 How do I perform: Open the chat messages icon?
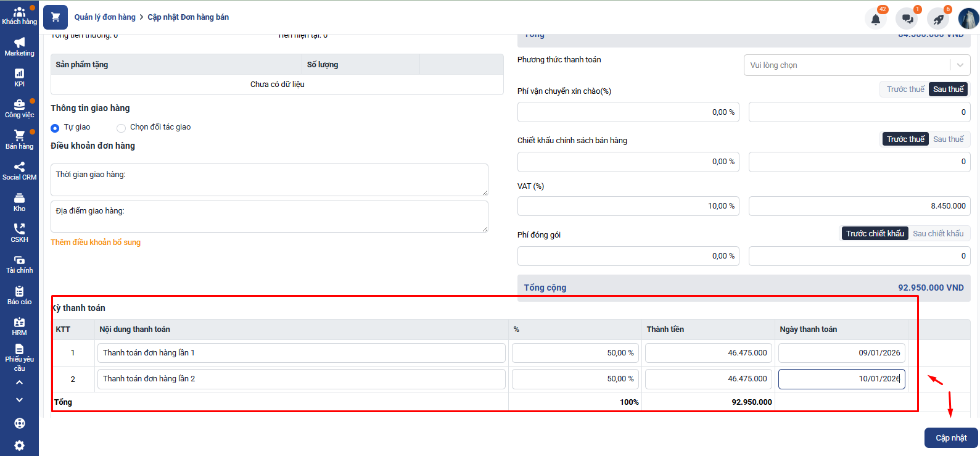907,19
